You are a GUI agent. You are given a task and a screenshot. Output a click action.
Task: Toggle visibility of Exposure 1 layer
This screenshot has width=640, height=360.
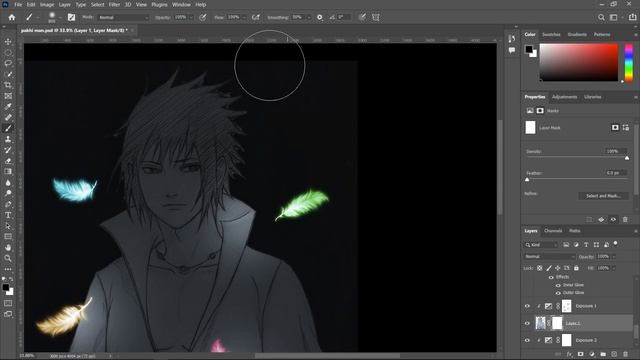527,306
